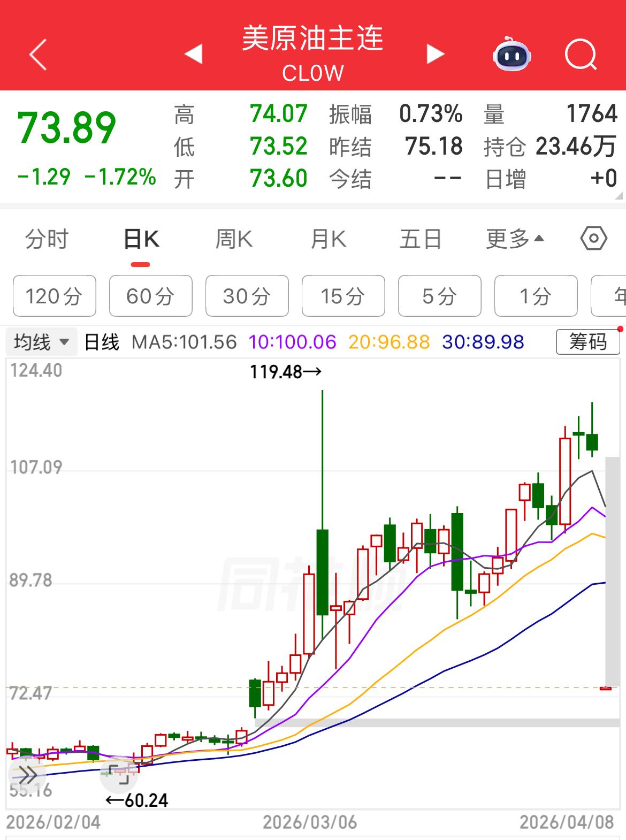
Task: Choose the 120分 period button
Action: [54, 296]
